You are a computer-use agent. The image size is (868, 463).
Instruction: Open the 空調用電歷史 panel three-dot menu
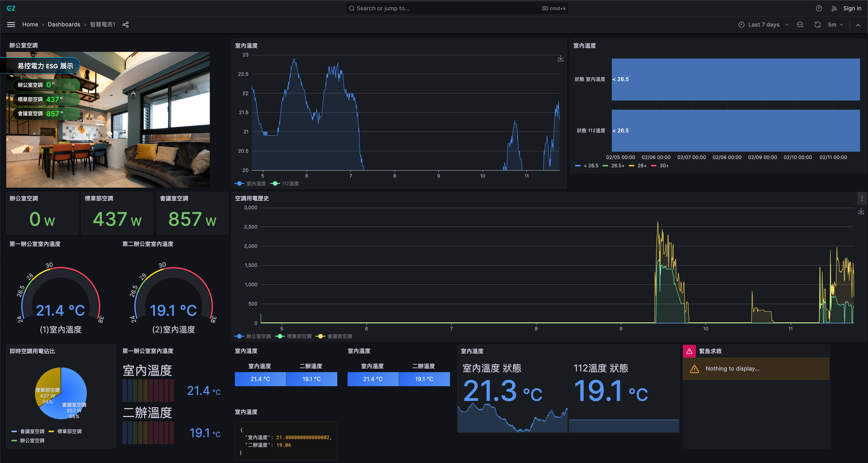(862, 199)
